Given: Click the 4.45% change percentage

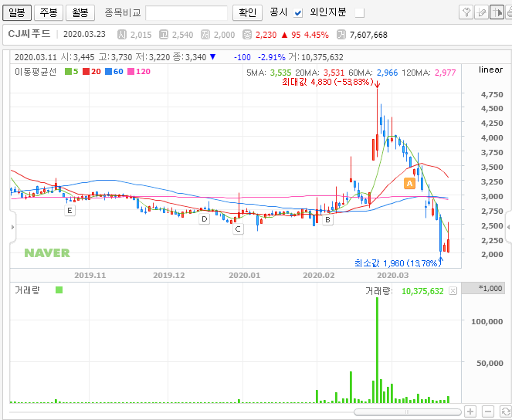Looking at the screenshot, I should (x=317, y=35).
